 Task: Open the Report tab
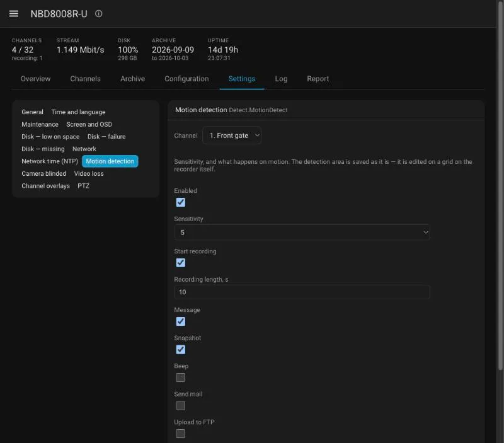coord(318,79)
